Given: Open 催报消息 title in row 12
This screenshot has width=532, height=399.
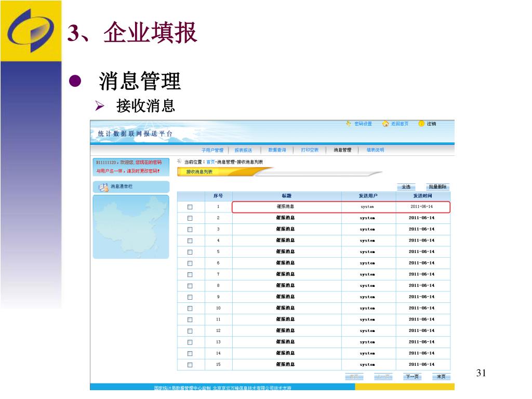Looking at the screenshot, I should coord(285,330).
